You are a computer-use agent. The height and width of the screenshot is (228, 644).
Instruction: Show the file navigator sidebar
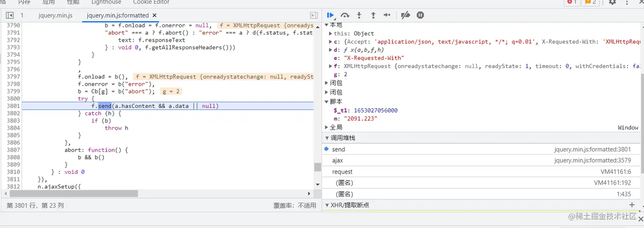click(x=10, y=15)
